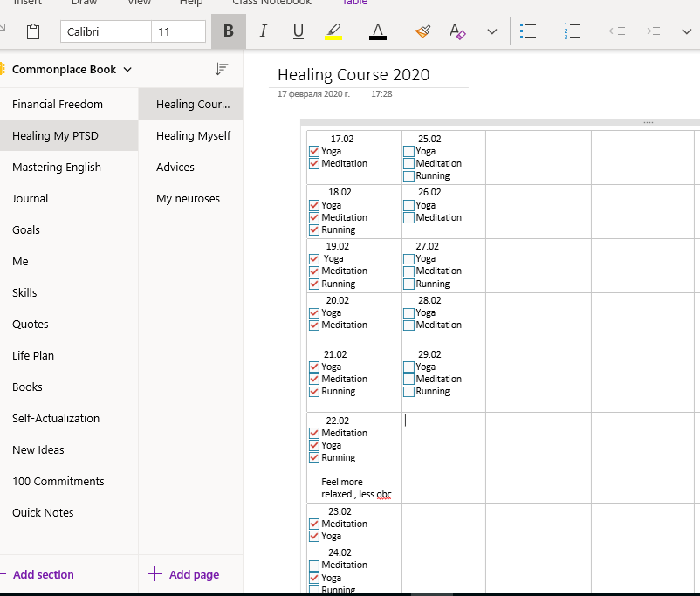Increase the paragraph indent
The height and width of the screenshot is (596, 700).
coord(651,31)
